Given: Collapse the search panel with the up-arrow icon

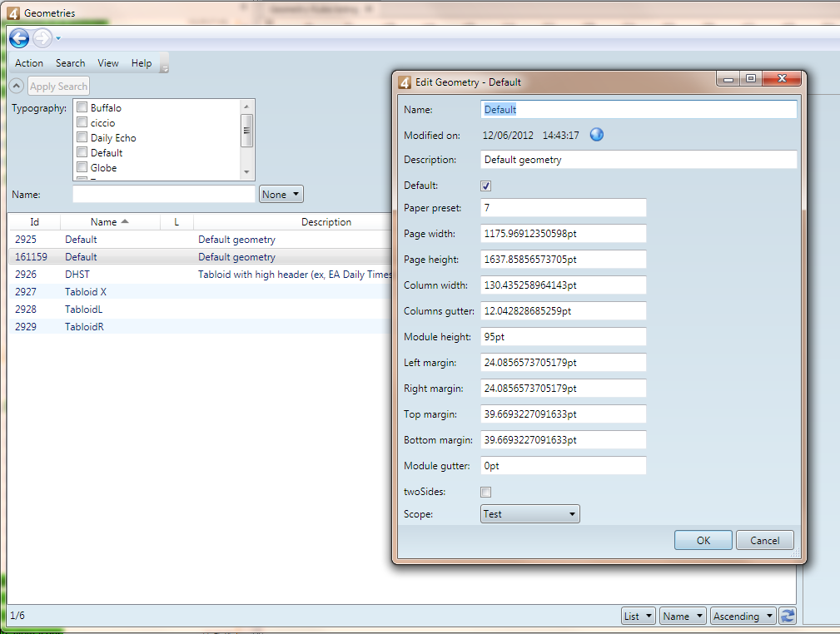Looking at the screenshot, I should coord(17,86).
